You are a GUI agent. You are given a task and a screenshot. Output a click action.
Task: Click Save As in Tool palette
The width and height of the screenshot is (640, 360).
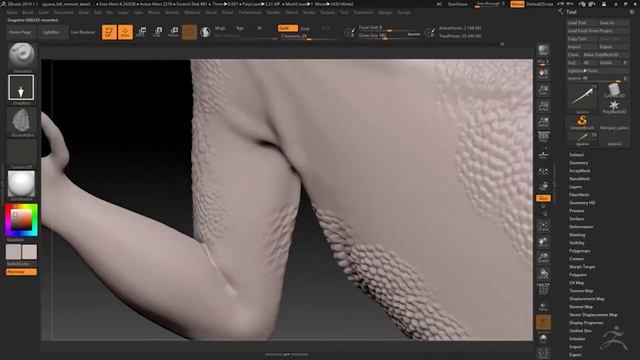click(613, 23)
